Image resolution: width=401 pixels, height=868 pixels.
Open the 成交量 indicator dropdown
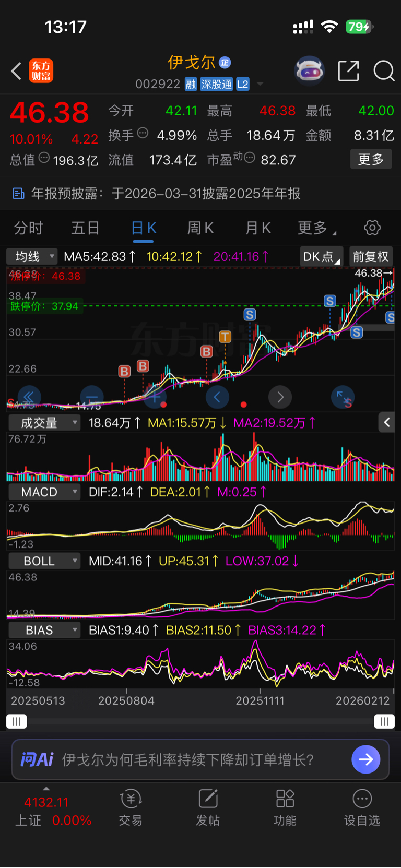(44, 423)
